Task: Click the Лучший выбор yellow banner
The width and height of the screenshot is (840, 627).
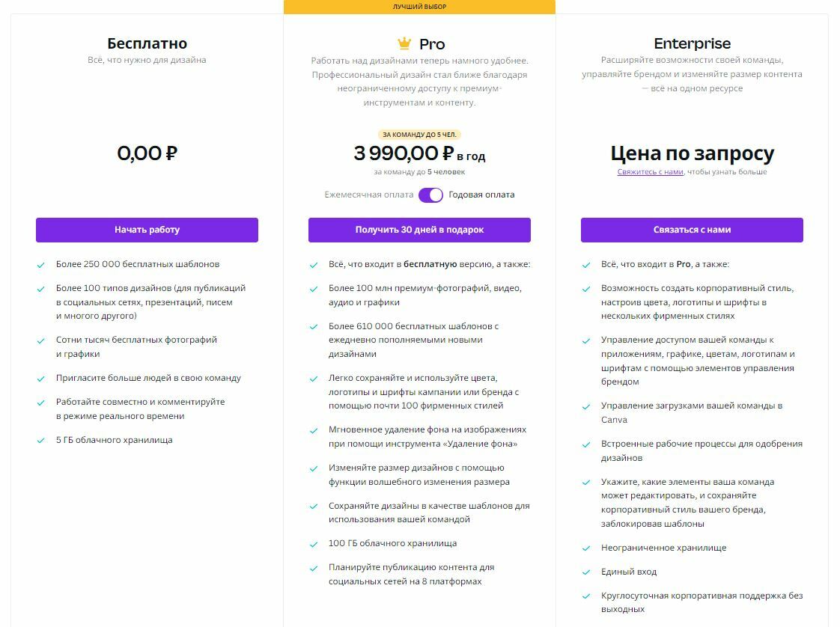Action: tap(419, 7)
